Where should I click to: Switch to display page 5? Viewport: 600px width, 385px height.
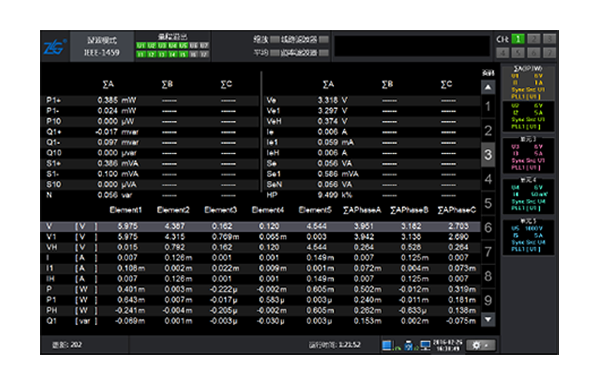click(488, 203)
